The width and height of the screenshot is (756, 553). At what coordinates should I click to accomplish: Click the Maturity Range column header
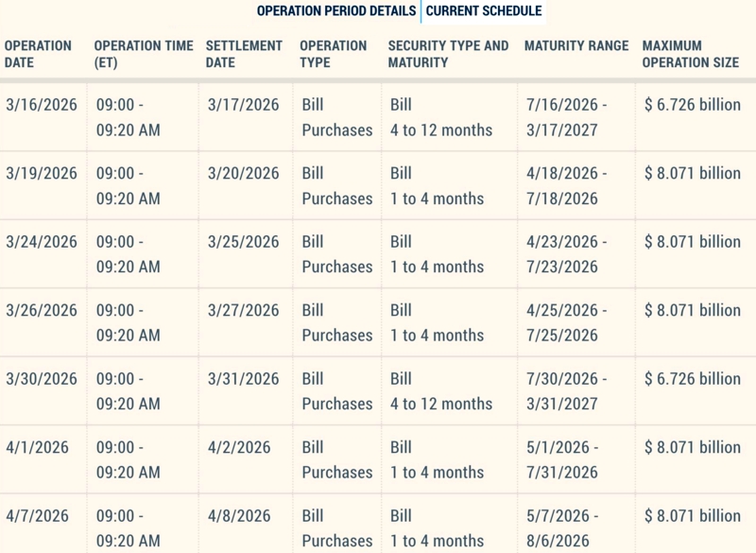point(576,45)
